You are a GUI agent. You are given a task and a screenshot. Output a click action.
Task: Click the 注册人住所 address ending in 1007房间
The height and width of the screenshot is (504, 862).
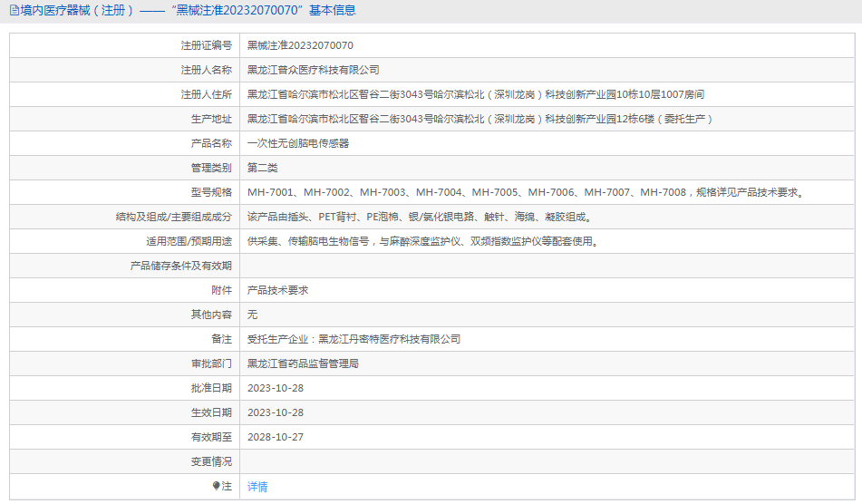tap(476, 94)
